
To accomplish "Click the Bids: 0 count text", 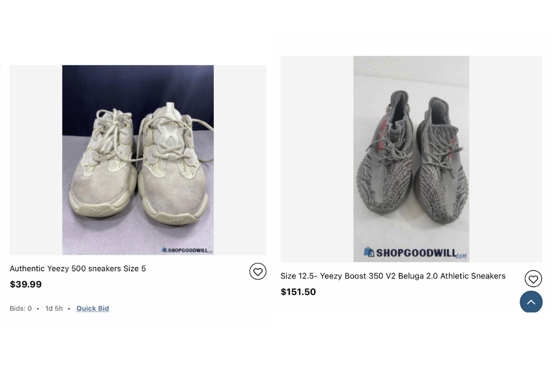I will 21,308.
